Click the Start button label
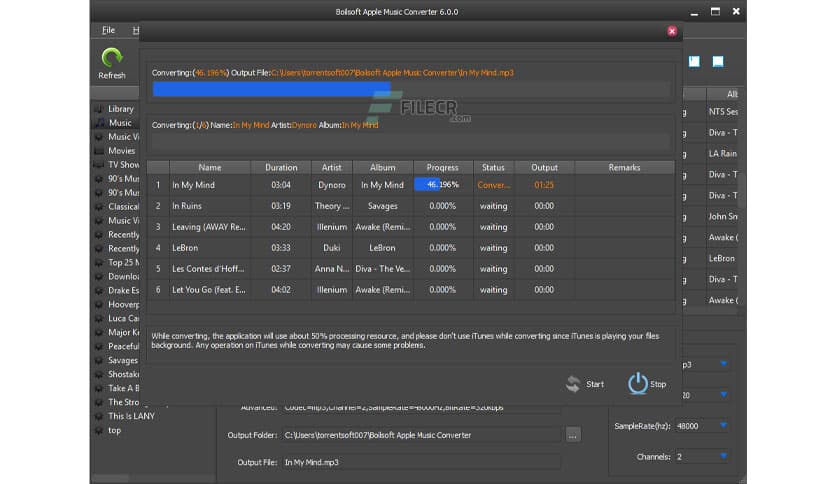 coord(595,384)
